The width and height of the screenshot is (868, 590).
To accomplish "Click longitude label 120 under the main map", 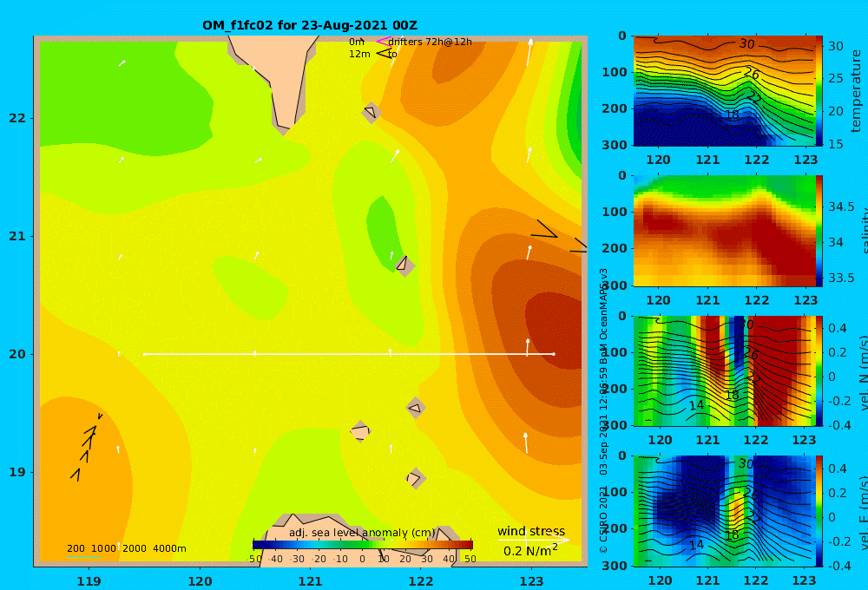I will click(x=200, y=581).
